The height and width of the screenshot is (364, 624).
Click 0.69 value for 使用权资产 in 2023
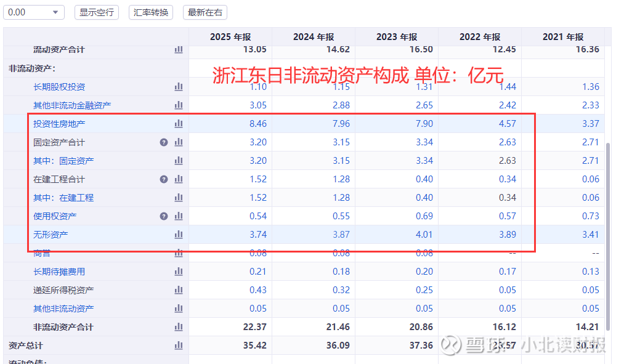point(424,216)
